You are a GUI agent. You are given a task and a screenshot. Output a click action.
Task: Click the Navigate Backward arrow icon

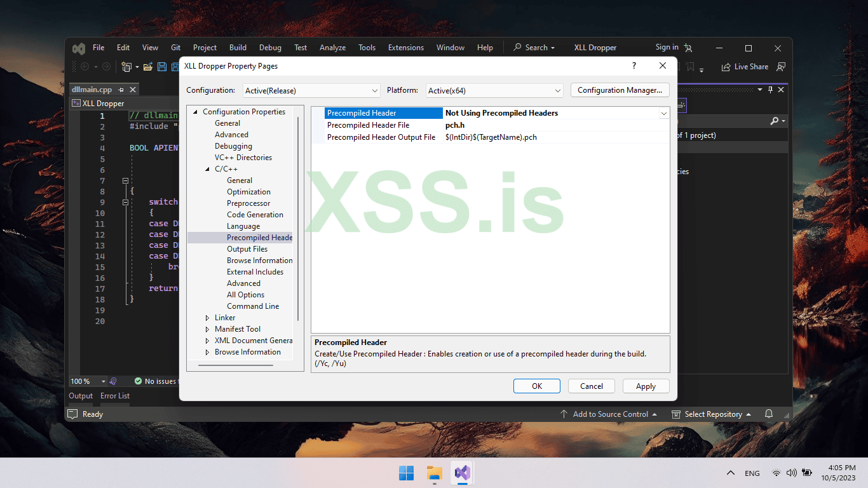(85, 67)
